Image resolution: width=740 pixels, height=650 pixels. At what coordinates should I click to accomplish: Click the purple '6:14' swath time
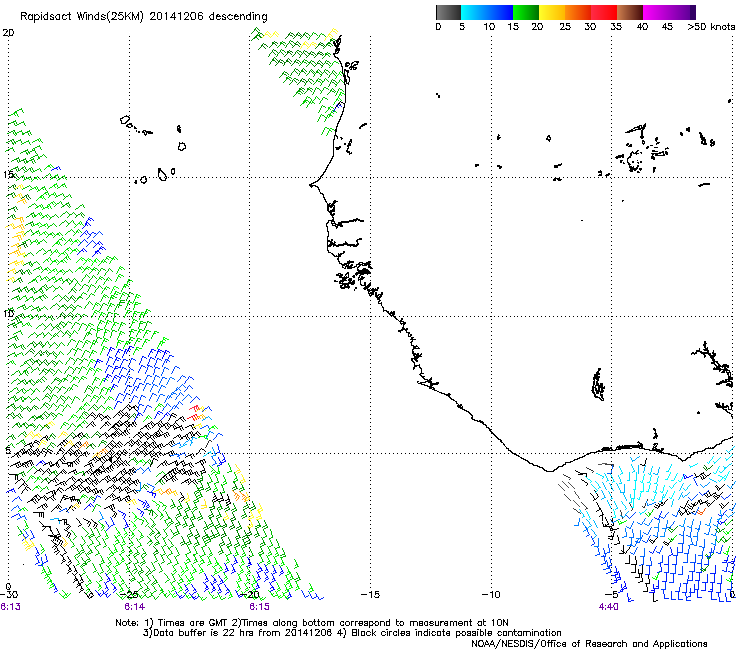pos(135,607)
